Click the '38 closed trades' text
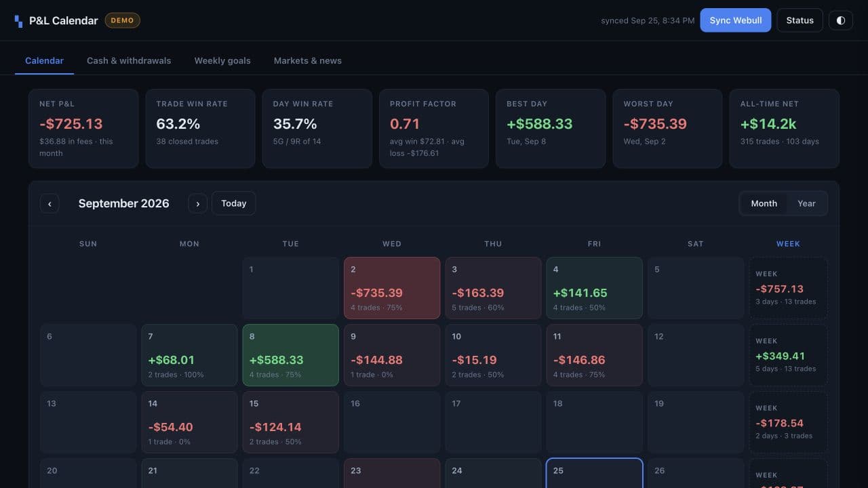868x488 pixels. 187,142
